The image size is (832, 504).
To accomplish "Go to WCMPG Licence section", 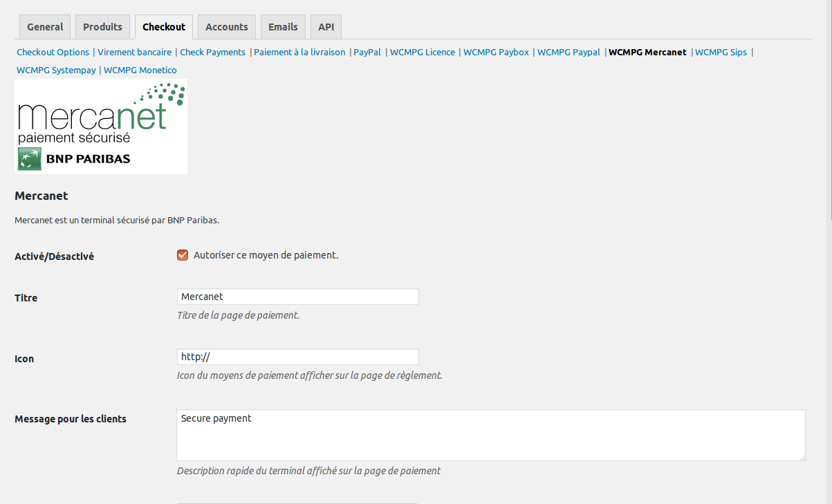I will tap(423, 52).
